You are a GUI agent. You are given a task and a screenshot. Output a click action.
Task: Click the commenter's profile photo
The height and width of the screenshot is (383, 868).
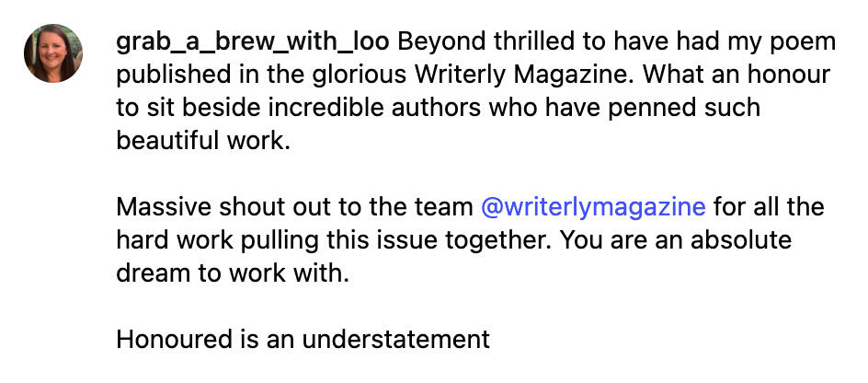(53, 53)
